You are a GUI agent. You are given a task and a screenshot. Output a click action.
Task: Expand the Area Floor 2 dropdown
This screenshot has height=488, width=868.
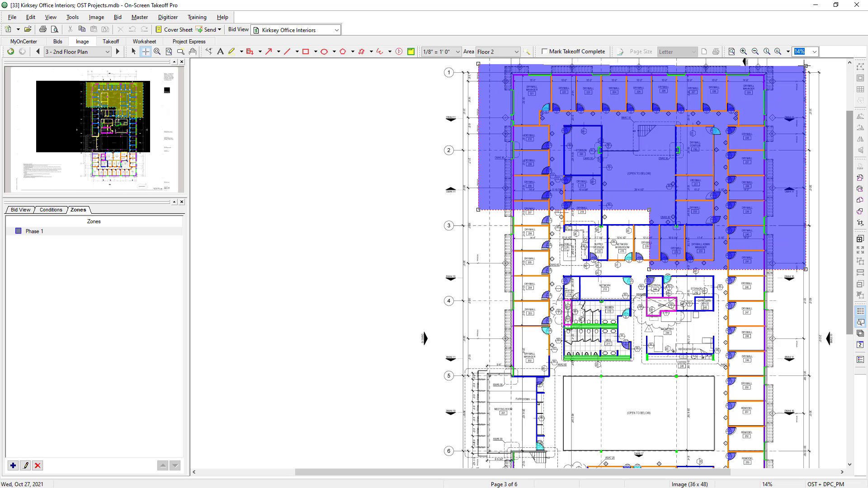[x=516, y=52]
